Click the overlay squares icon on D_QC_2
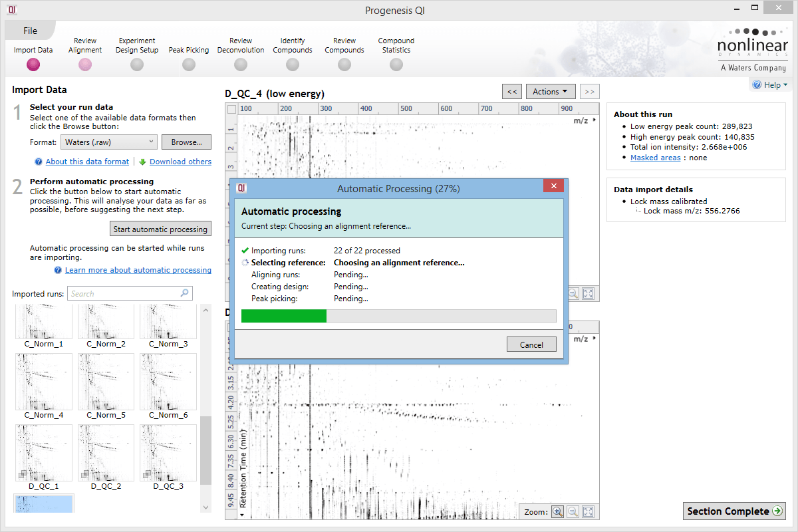The image size is (798, 532). tap(84, 474)
